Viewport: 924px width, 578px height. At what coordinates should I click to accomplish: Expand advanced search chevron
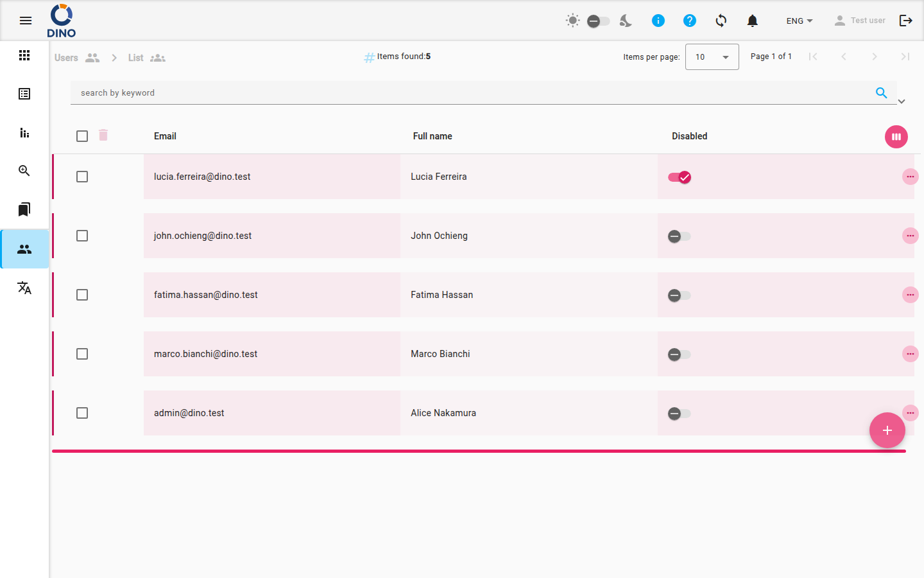tap(902, 101)
